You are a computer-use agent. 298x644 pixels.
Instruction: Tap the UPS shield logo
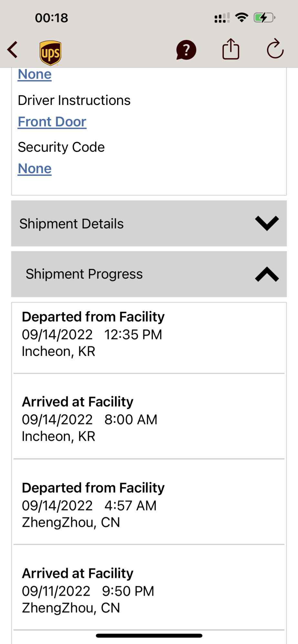(51, 52)
